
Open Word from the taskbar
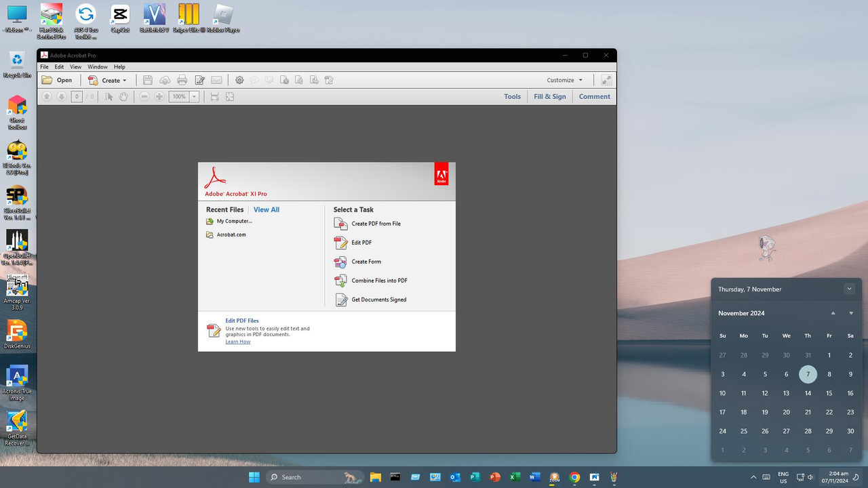coord(534,477)
